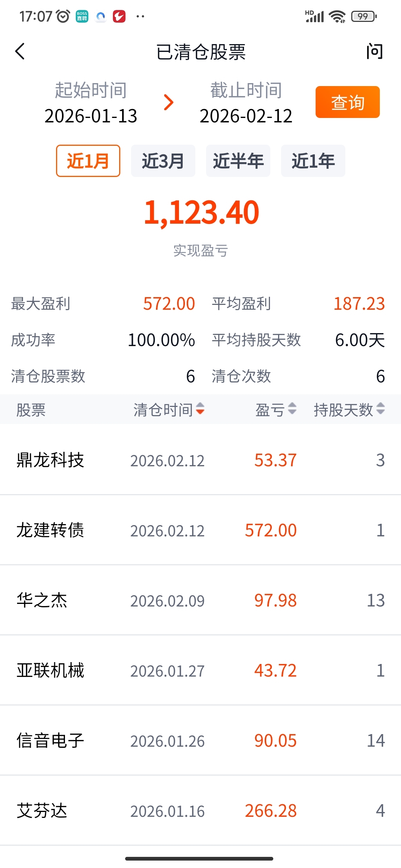
Task: Click orange arrow between the dates
Action: click(x=169, y=102)
